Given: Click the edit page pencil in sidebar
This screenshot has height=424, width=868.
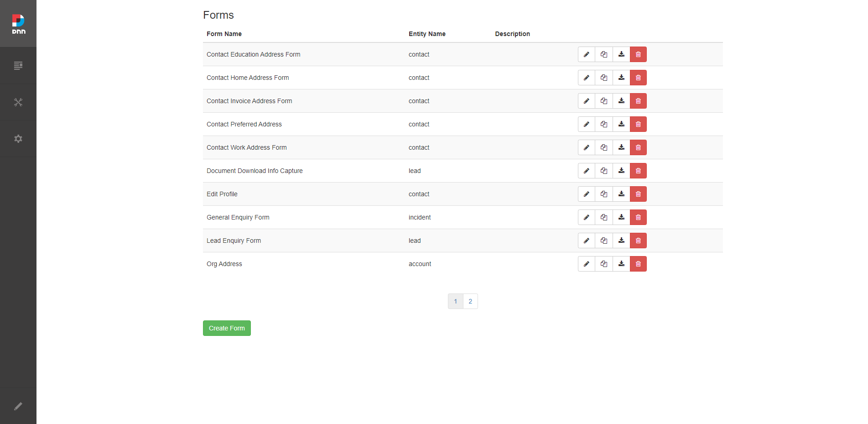Looking at the screenshot, I should (18, 406).
